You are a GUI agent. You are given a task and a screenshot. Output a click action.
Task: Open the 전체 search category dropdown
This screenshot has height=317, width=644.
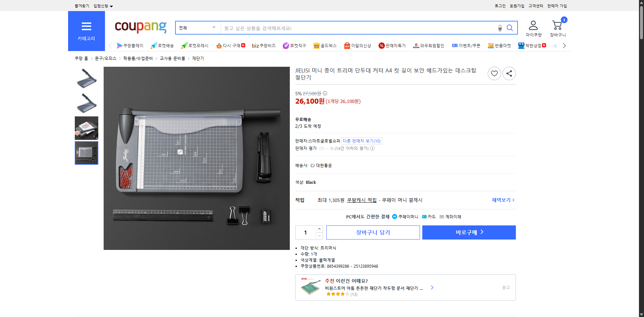pyautogui.click(x=198, y=28)
